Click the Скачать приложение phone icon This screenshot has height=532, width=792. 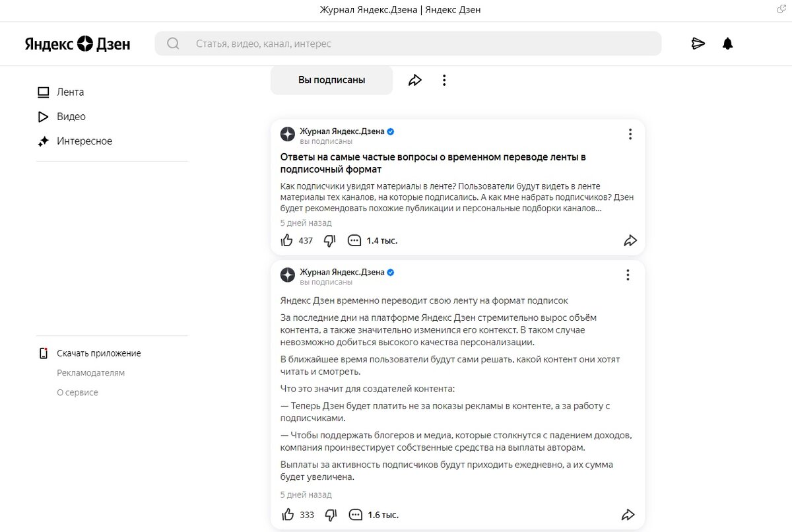(42, 352)
